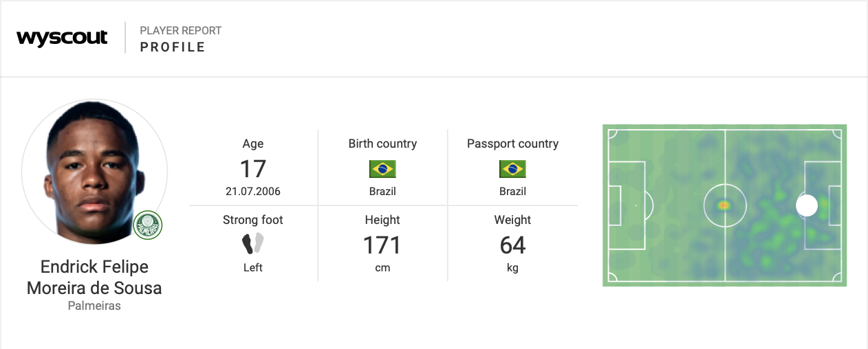Click the Brazil flag under Birth country
This screenshot has height=349, width=868.
[x=382, y=169]
